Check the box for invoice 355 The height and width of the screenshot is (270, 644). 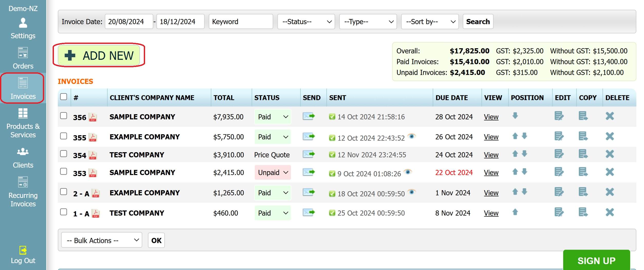click(x=63, y=136)
